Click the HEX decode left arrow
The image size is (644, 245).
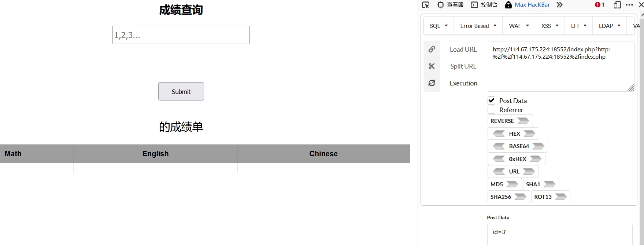tap(499, 134)
